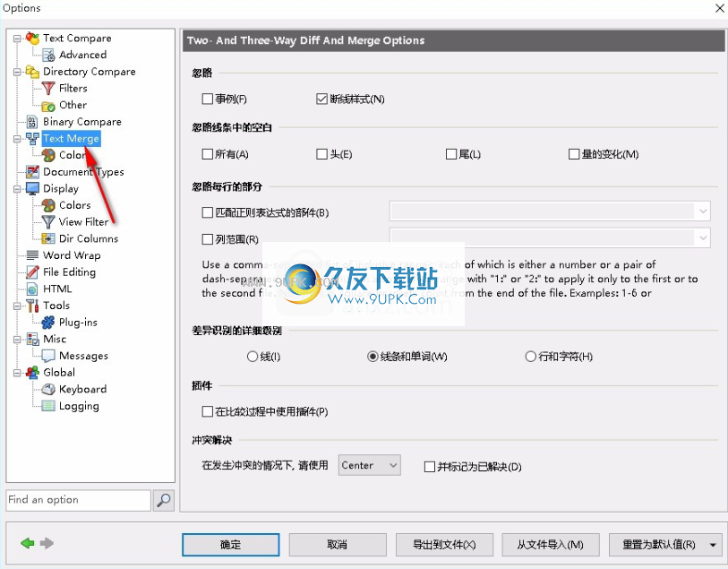Collapse the Misc tree node
Screen dimensions: 728x569
17,340
